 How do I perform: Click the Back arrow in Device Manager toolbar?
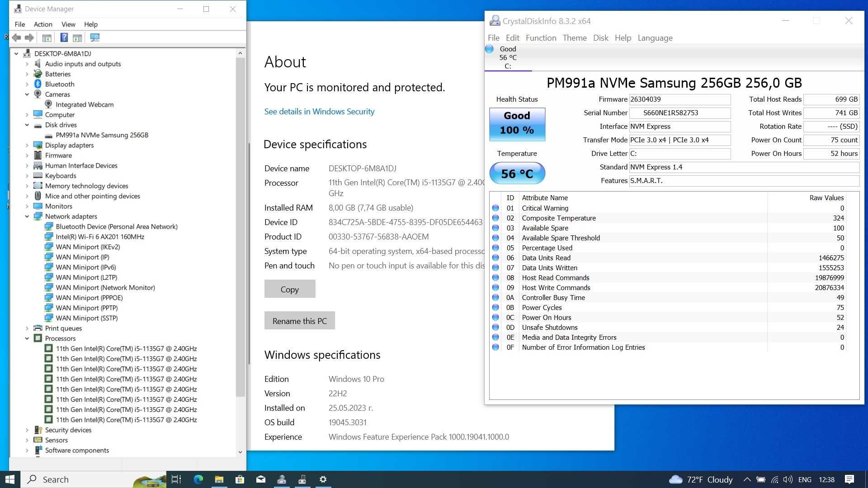17,38
